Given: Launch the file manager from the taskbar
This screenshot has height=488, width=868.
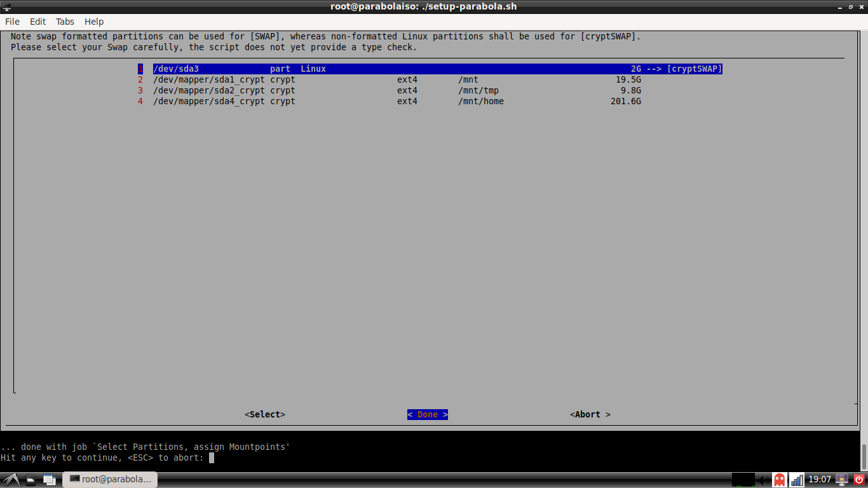Looking at the screenshot, I should (x=30, y=480).
